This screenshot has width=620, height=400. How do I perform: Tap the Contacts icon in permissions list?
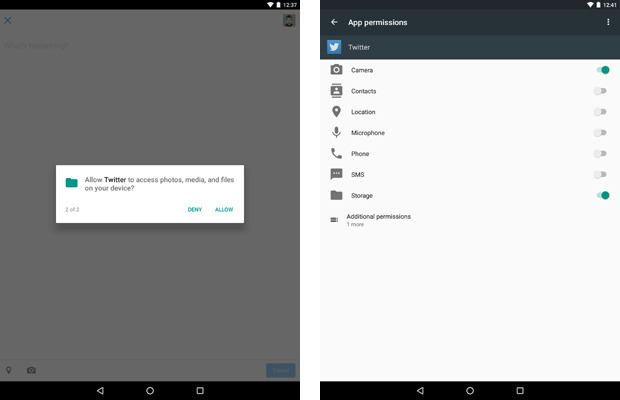pos(336,91)
